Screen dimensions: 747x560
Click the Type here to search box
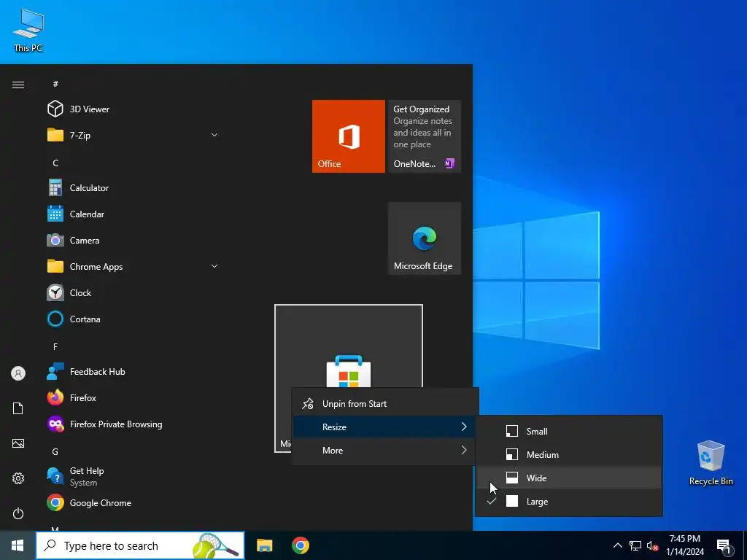tap(140, 545)
